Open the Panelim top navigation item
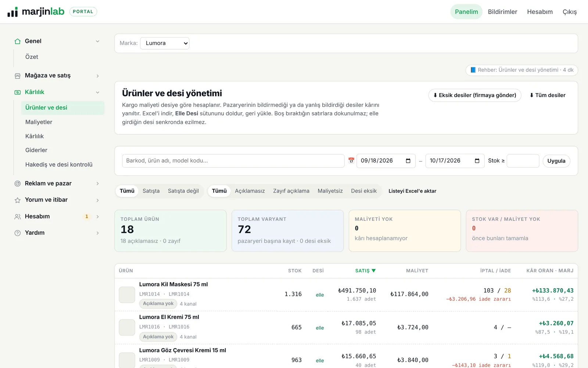Image resolution: width=588 pixels, height=368 pixels. [x=466, y=12]
